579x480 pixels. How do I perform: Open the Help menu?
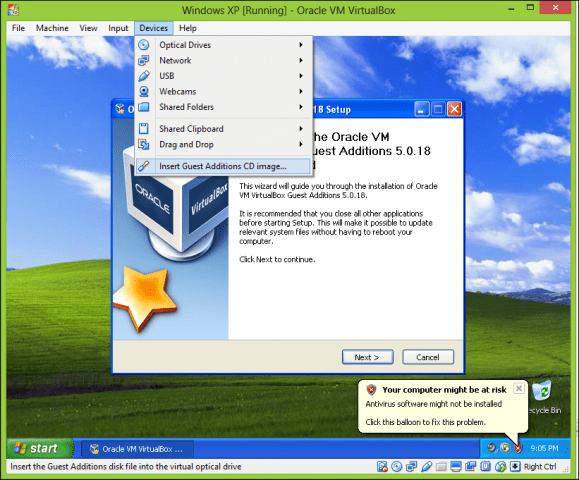pyautogui.click(x=188, y=28)
